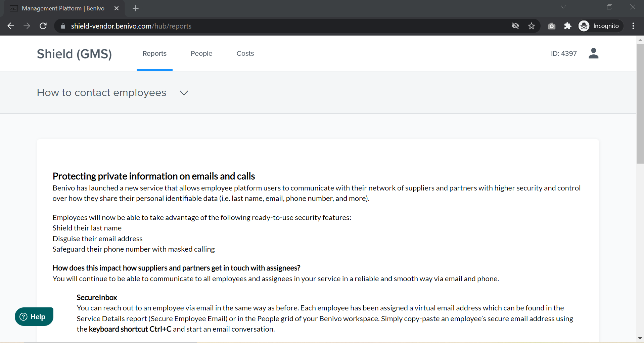The height and width of the screenshot is (343, 644).
Task: Click the How does this impact subheading
Action: (x=176, y=268)
